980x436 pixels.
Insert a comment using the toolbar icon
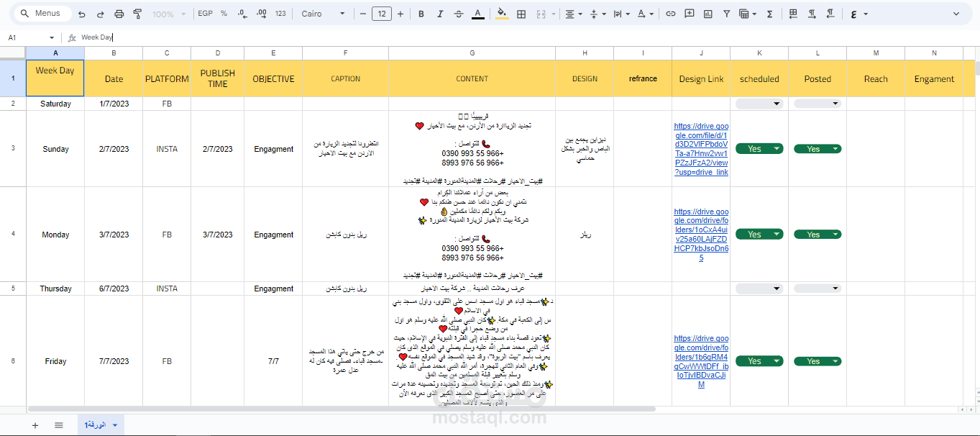pos(690,14)
